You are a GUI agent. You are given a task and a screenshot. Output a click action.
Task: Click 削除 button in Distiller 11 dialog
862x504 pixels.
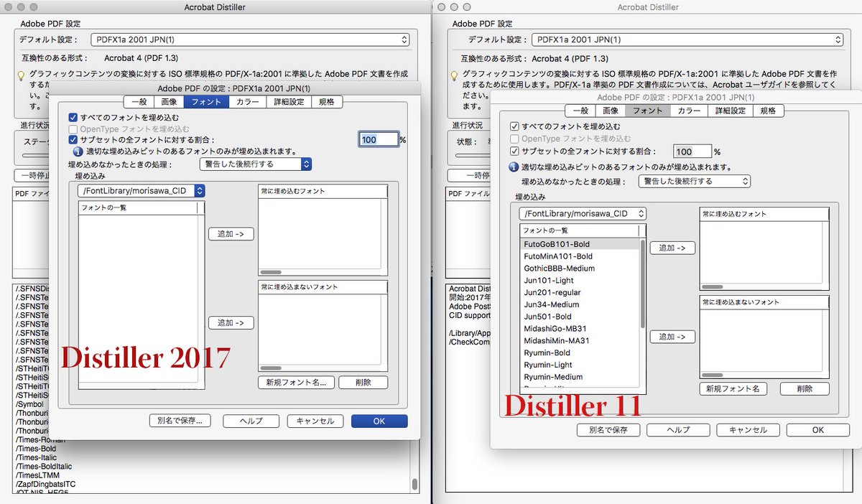[805, 388]
